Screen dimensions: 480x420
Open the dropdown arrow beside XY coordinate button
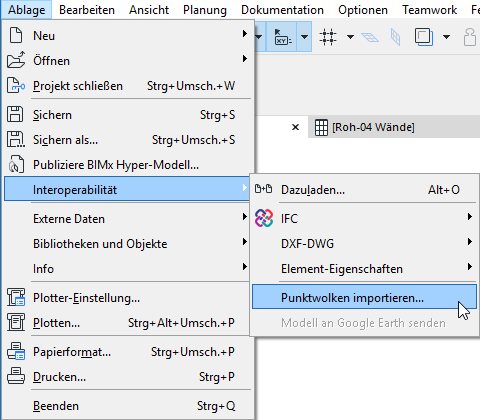(x=304, y=37)
